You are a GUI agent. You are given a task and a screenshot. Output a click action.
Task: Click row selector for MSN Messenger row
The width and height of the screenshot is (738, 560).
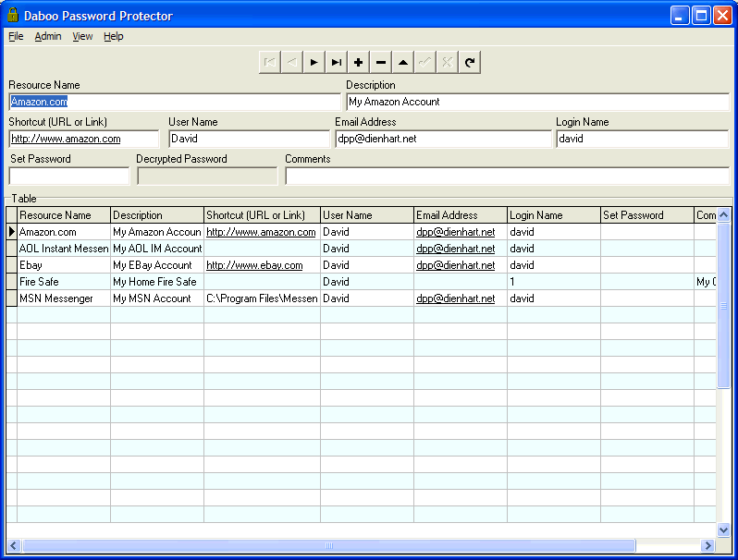click(x=12, y=298)
